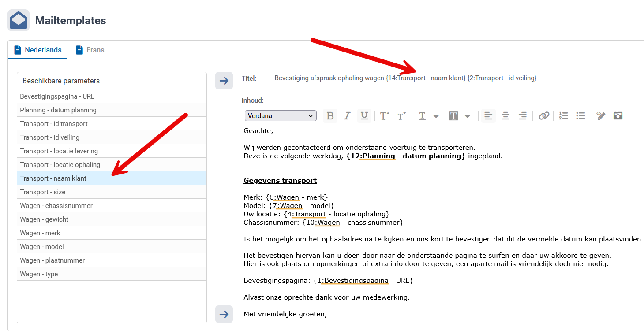The image size is (644, 334).
Task: Switch to the Frans tab
Action: [90, 50]
